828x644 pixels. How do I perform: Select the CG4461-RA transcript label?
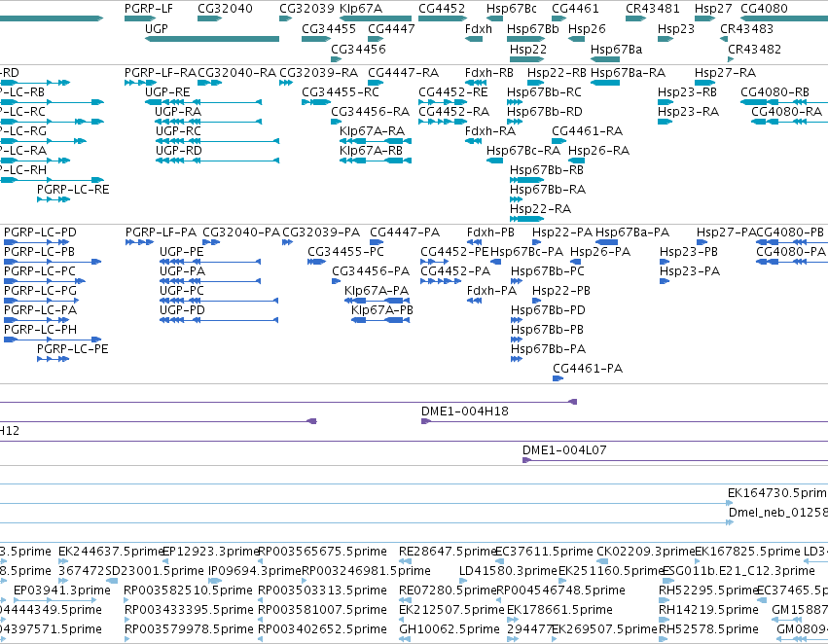(588, 131)
